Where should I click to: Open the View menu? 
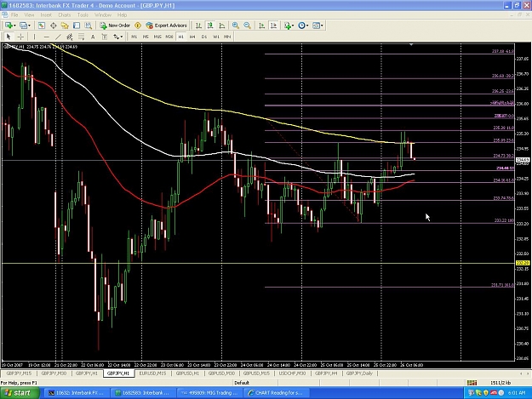click(x=29, y=15)
